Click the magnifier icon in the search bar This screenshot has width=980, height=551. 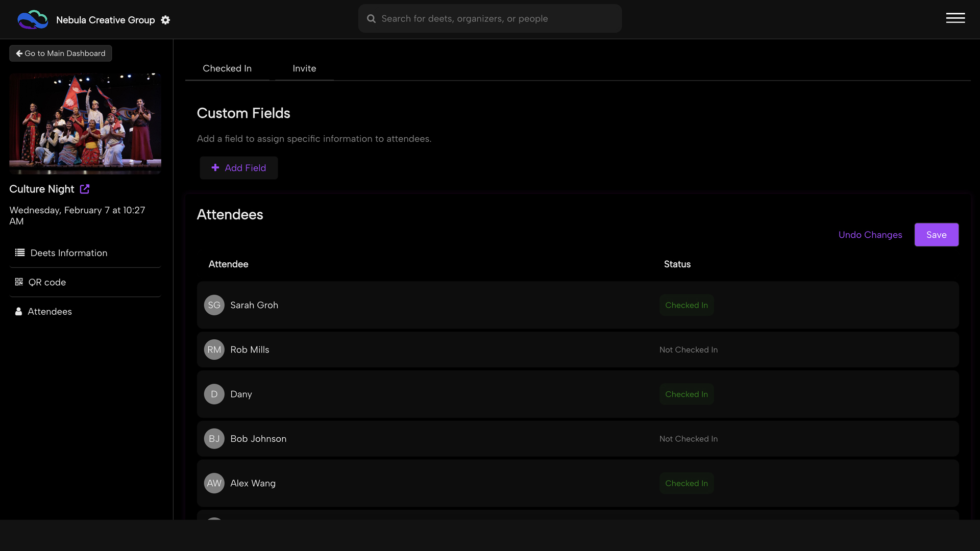372,18
